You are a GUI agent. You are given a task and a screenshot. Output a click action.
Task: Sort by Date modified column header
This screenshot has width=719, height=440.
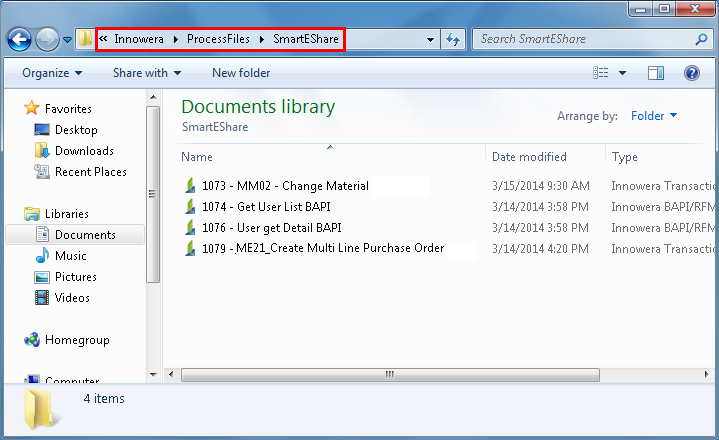coord(529,157)
